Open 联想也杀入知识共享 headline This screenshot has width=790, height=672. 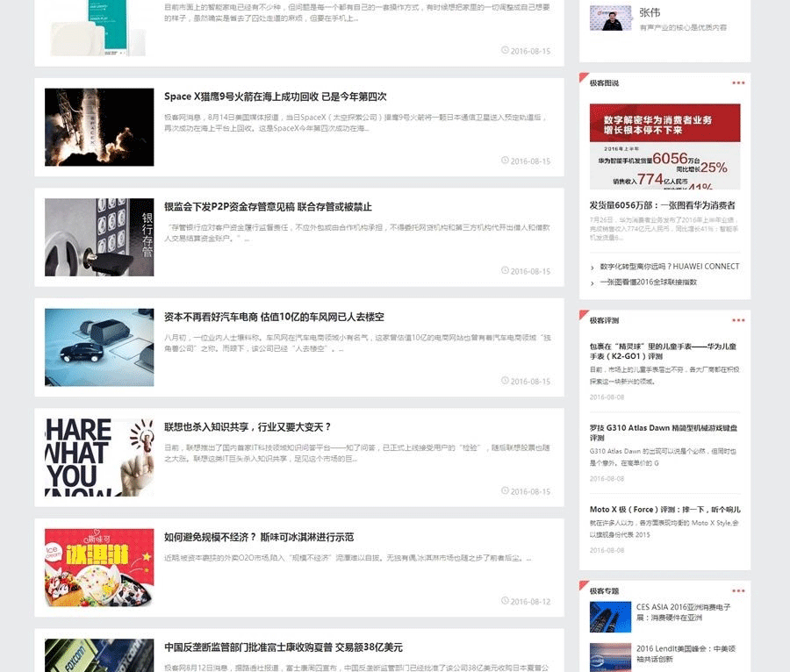coord(248,427)
